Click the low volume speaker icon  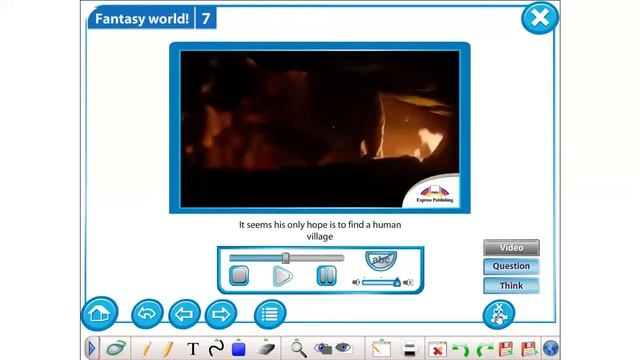(356, 282)
